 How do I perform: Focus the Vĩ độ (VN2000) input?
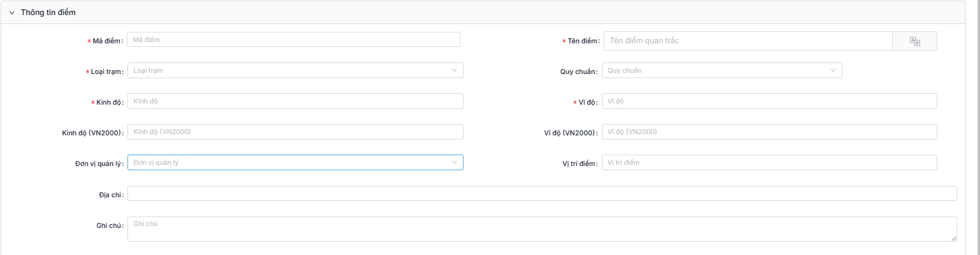[769, 132]
